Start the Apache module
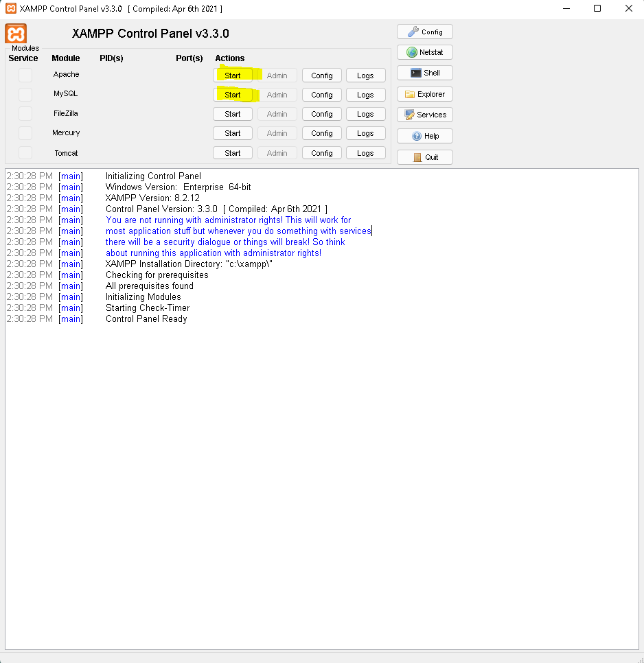Viewport: 644px width, 663px height. [x=233, y=75]
